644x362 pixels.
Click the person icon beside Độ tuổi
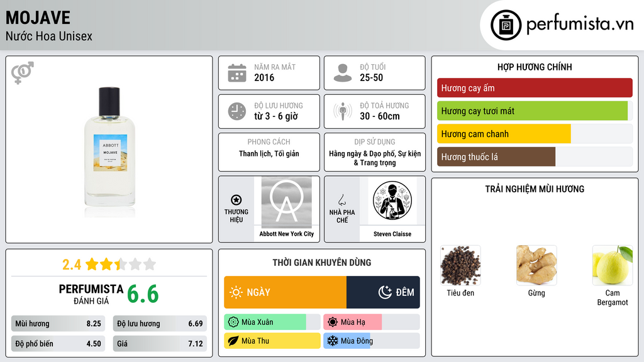(343, 73)
